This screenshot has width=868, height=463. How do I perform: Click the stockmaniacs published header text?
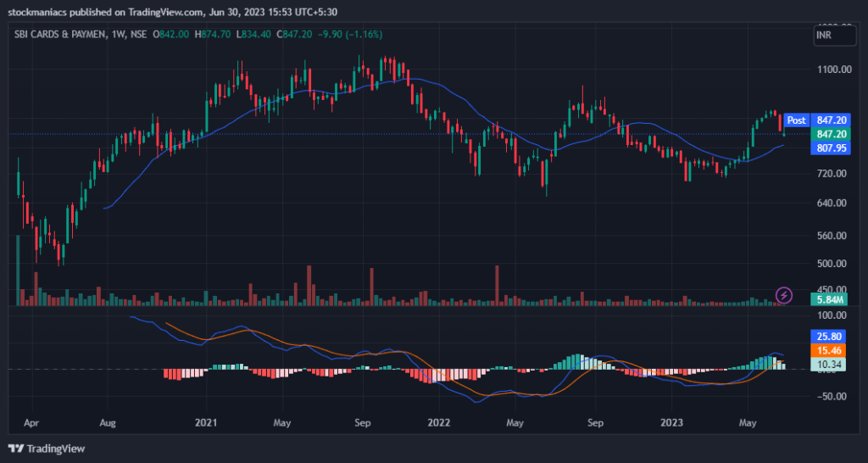[x=173, y=12]
